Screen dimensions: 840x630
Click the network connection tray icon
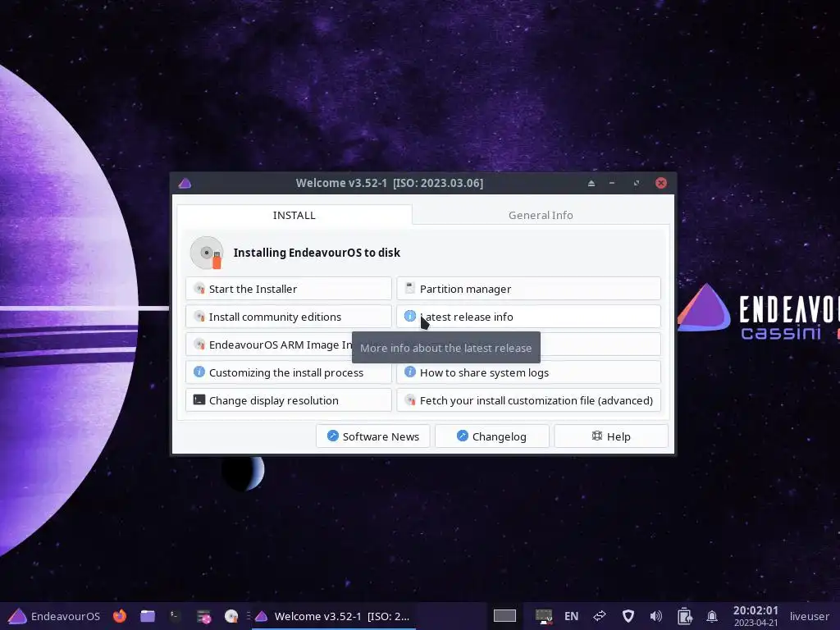coord(600,616)
